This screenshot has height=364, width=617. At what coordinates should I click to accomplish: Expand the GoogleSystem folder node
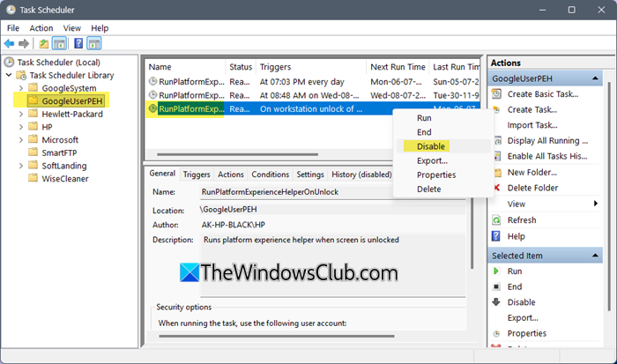(21, 88)
